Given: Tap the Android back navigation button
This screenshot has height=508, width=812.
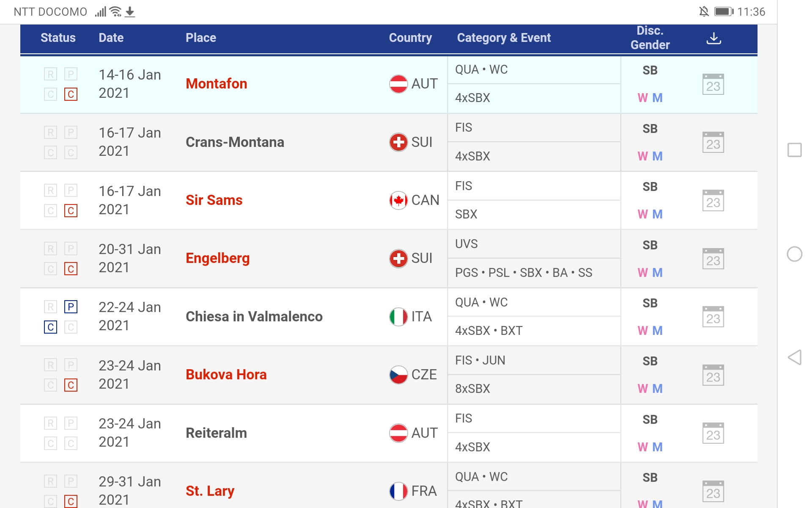Looking at the screenshot, I should (x=795, y=357).
